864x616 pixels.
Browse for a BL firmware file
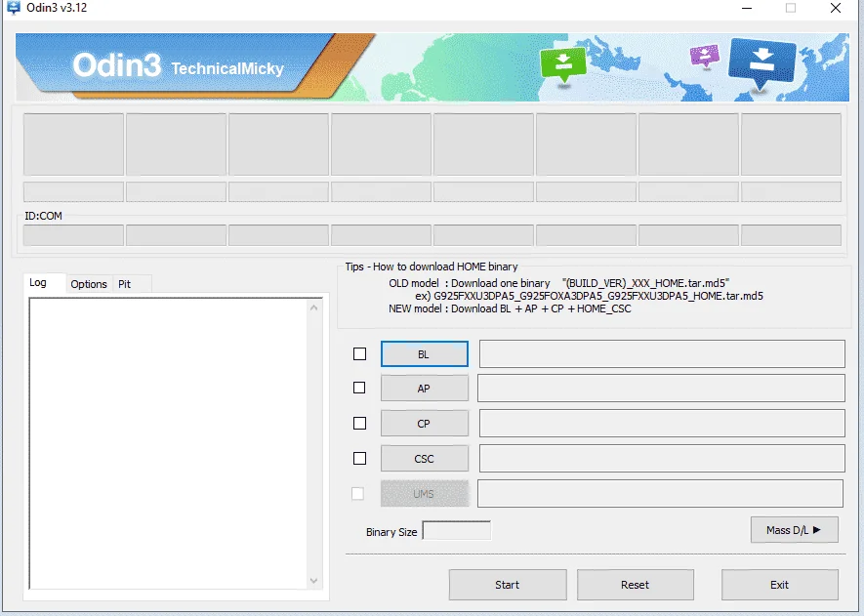(425, 354)
